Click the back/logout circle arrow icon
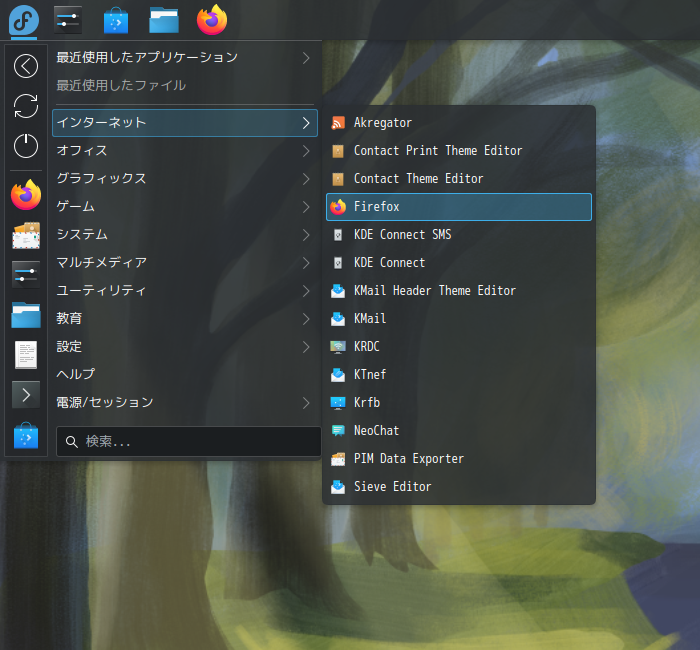700x650 pixels. [x=26, y=66]
